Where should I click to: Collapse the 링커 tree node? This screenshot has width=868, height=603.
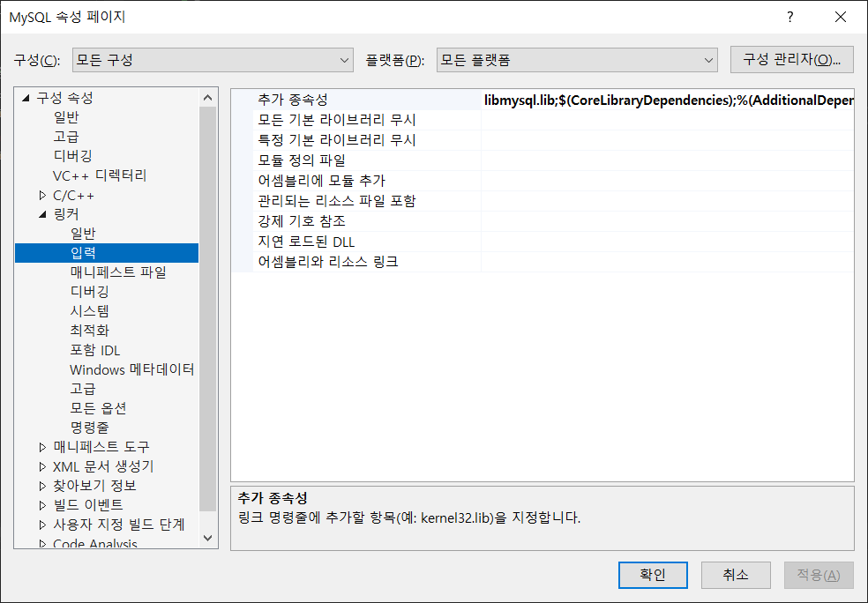coord(42,214)
